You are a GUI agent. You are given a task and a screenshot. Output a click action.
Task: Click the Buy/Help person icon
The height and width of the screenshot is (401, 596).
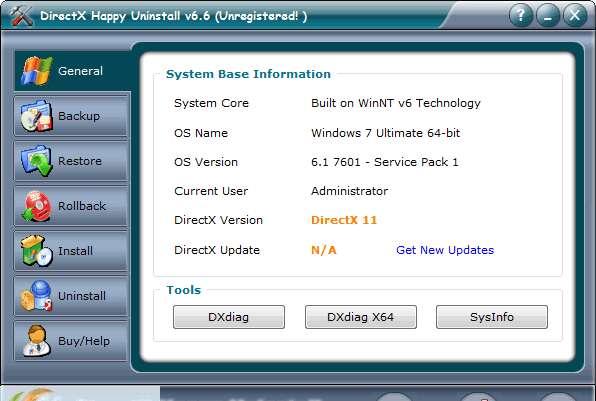point(36,341)
